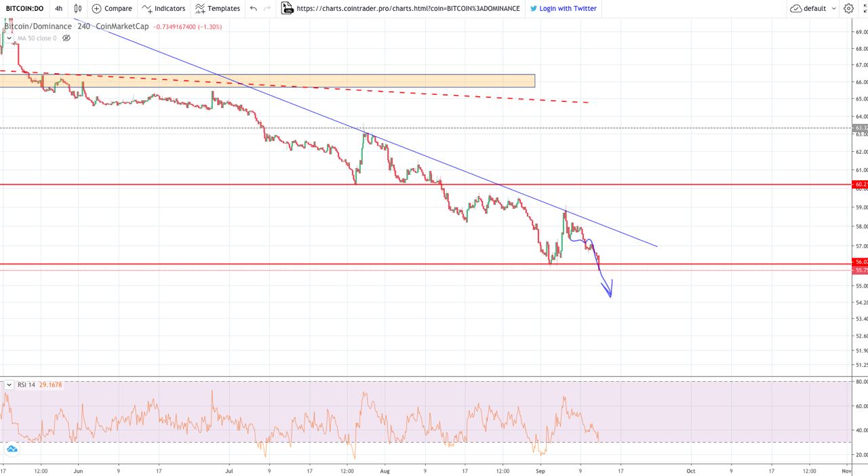Viewport: 868px width, 476px height.
Task: Toggle MA 50 visibility eye icon
Action: coord(66,38)
